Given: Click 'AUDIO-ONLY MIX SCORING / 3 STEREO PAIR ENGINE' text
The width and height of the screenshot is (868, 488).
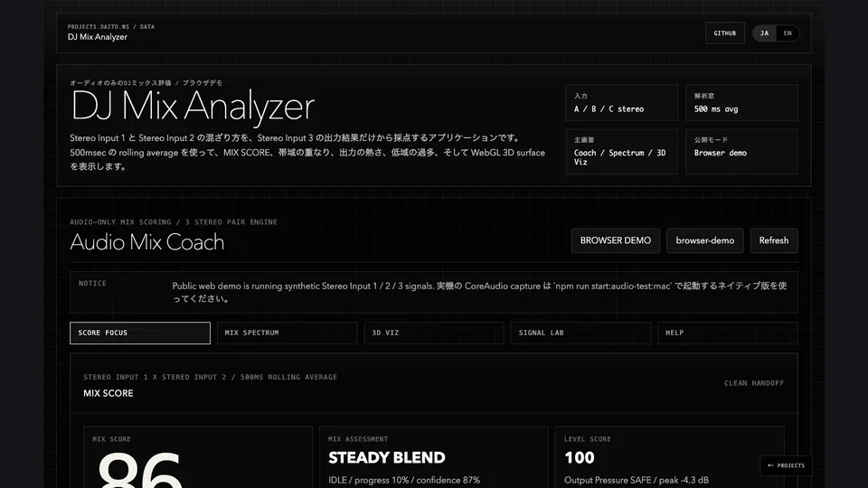Looking at the screenshot, I should pyautogui.click(x=174, y=222).
